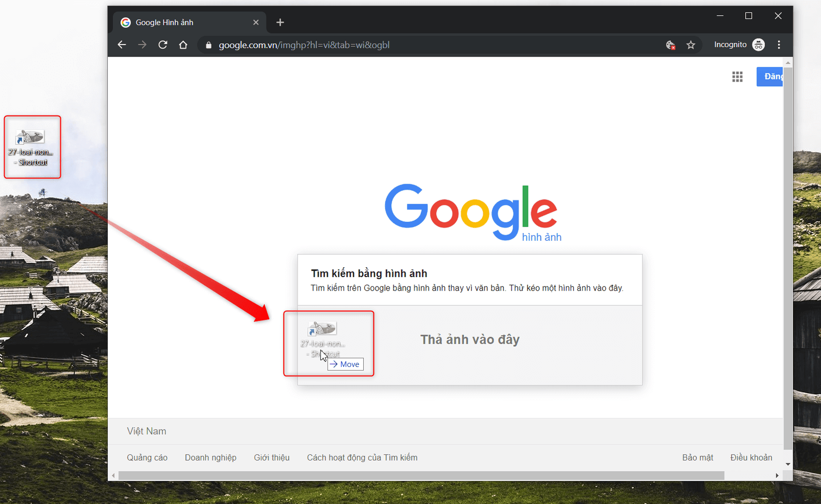Open Cách hoạt động của Tìm kiếm link
The width and height of the screenshot is (821, 504).
tap(362, 458)
